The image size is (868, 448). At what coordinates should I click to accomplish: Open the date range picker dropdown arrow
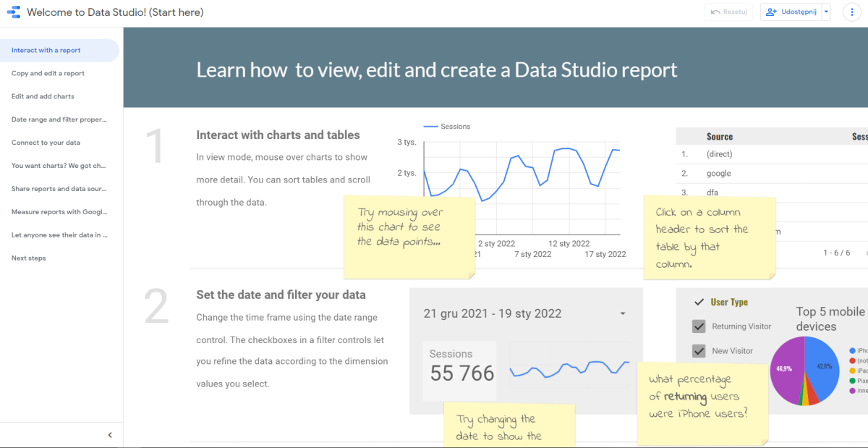(623, 314)
